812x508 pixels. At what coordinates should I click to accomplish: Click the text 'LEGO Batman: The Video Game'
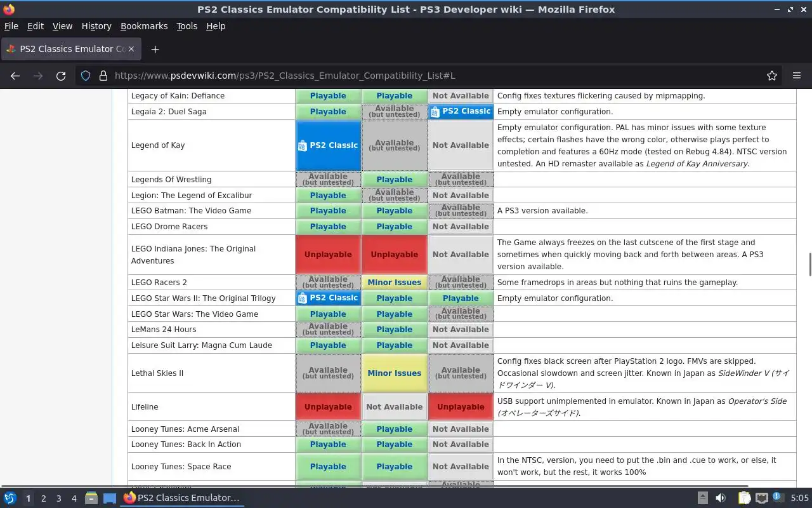(x=191, y=211)
